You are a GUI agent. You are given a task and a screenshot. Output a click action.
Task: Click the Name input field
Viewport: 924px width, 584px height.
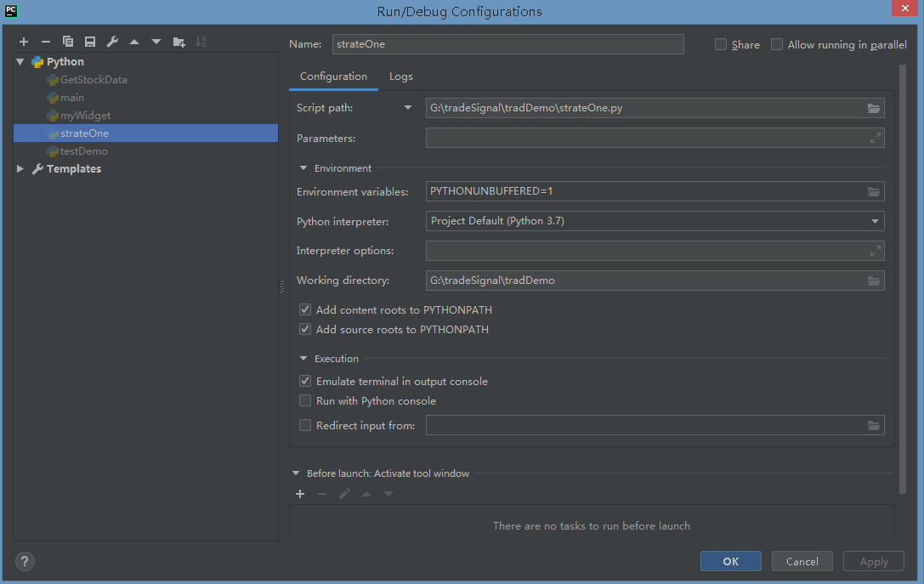[508, 44]
